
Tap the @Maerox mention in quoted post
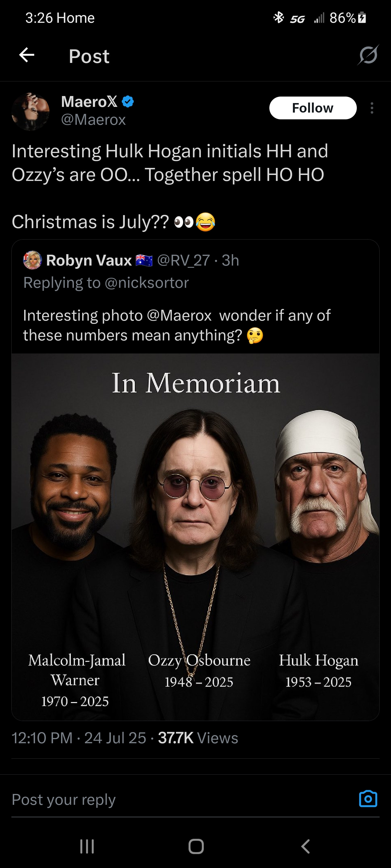point(179,315)
